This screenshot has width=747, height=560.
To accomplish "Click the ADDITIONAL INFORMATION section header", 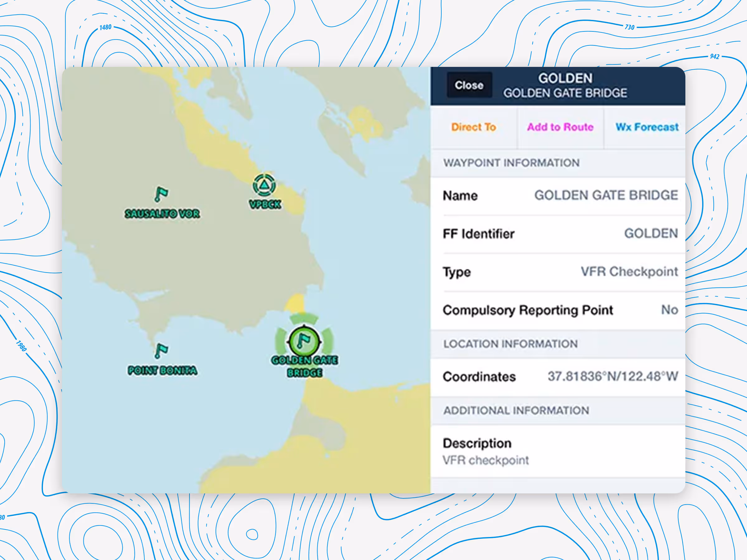I will click(x=516, y=410).
